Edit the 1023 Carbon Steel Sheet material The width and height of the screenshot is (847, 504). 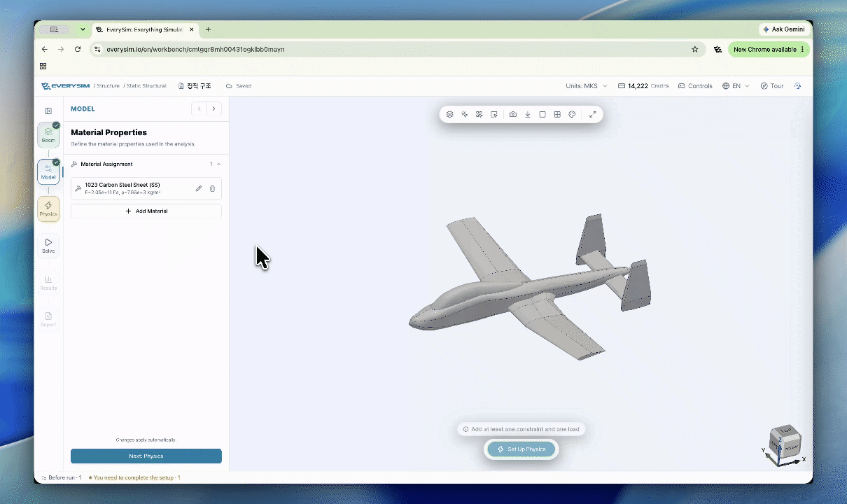199,188
